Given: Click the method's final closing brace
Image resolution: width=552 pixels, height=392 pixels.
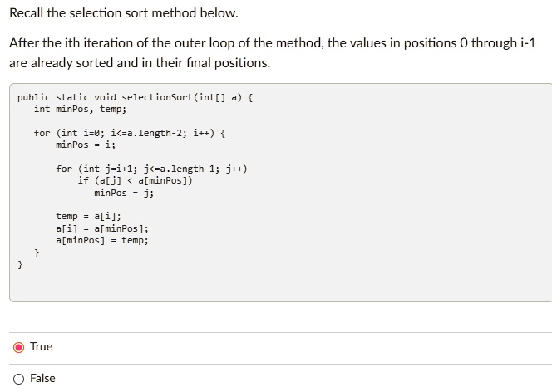Looking at the screenshot, I should [x=20, y=264].
